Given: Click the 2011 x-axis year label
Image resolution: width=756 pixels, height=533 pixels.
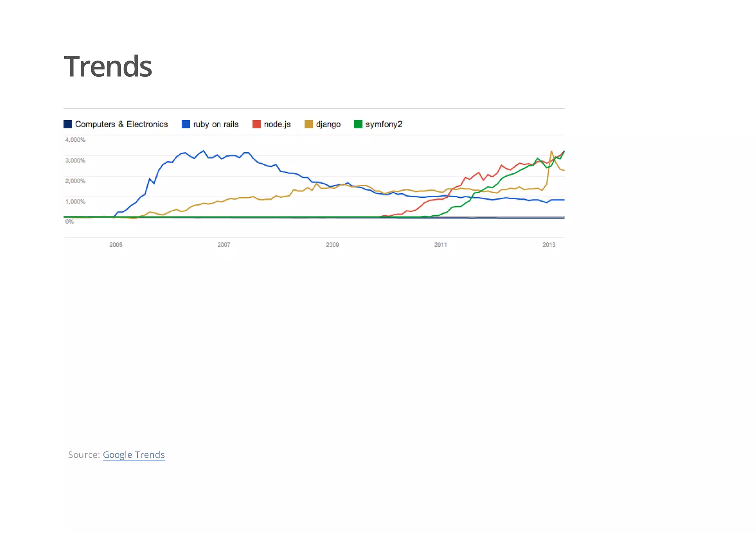Looking at the screenshot, I should (x=440, y=245).
